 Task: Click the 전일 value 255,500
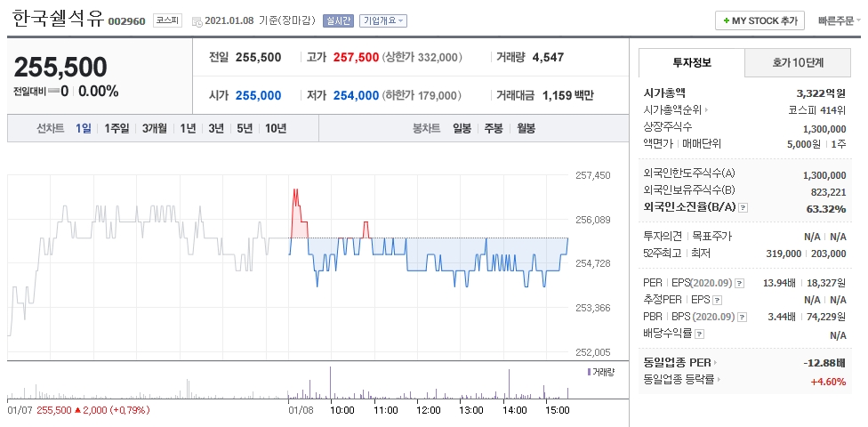(x=259, y=57)
